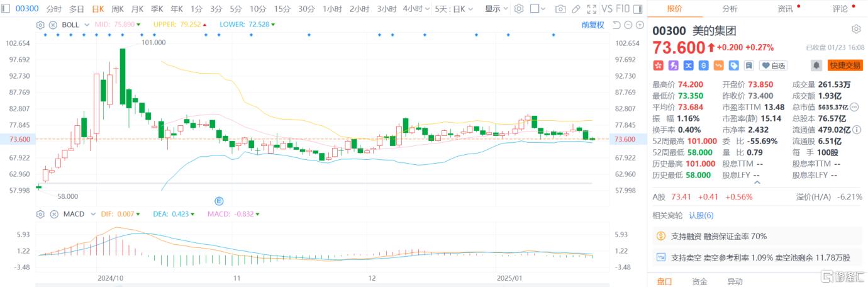The height and width of the screenshot is (287, 868).
Task: Collapse quote details with chevron up
Action: [757, 183]
